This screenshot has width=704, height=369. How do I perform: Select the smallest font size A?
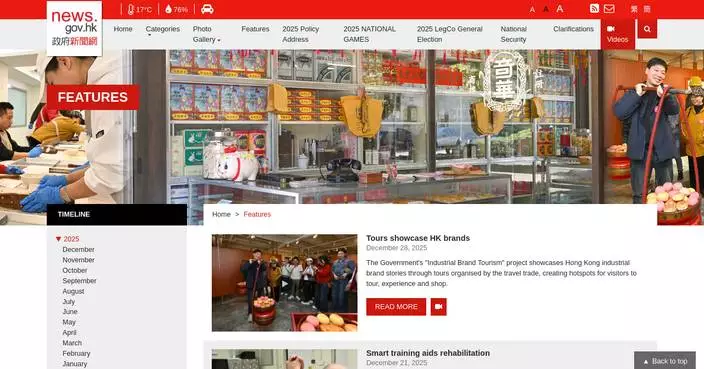coord(532,9)
